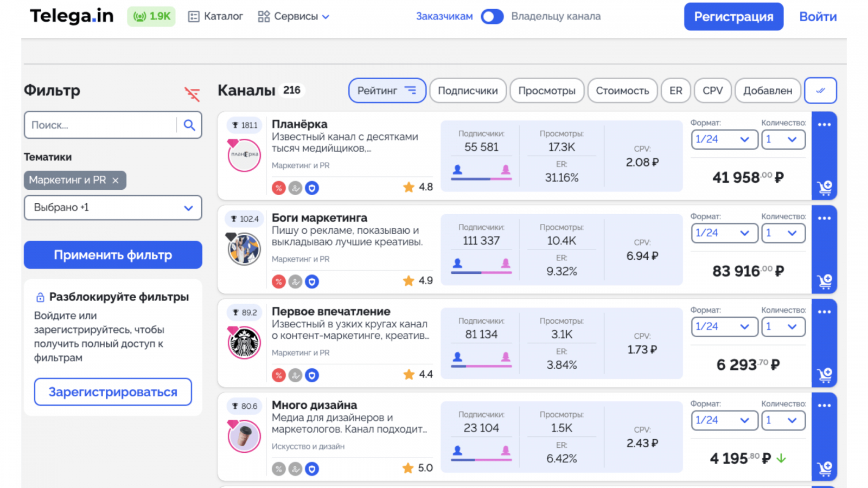Sort channels by ER

click(x=676, y=91)
